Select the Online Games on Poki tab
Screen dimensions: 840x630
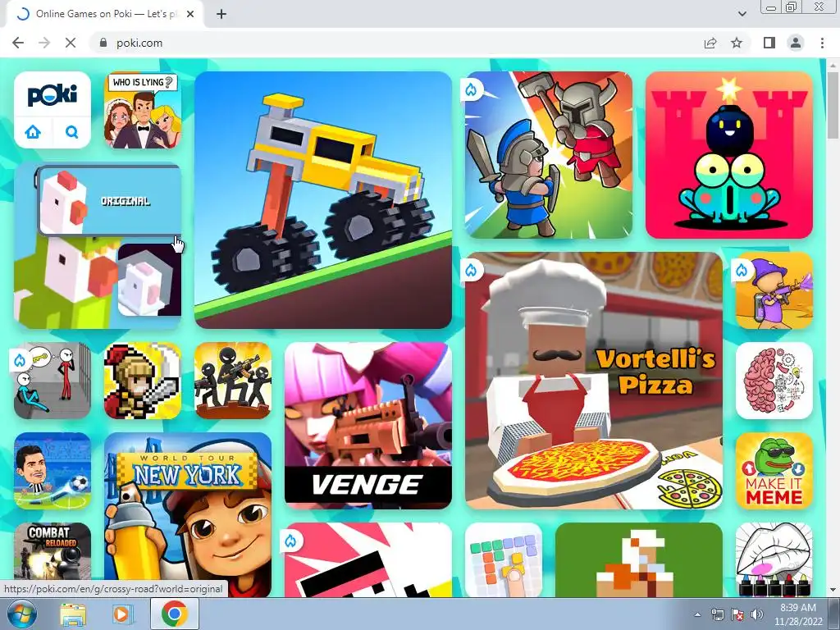(106, 14)
